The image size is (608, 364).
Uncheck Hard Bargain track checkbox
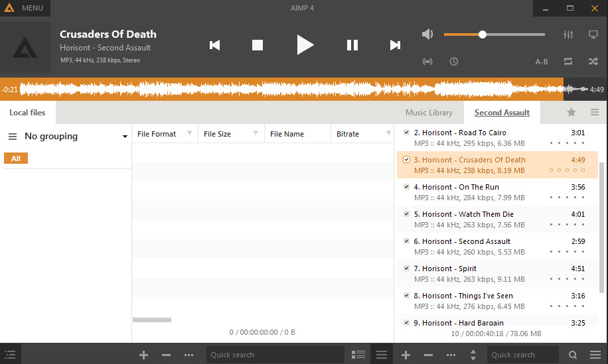[406, 322]
